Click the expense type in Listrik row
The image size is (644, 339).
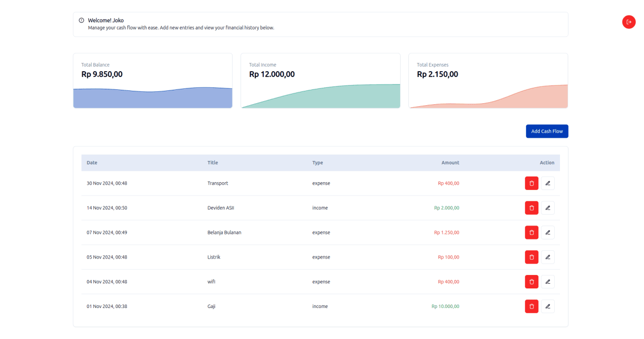[x=321, y=257]
